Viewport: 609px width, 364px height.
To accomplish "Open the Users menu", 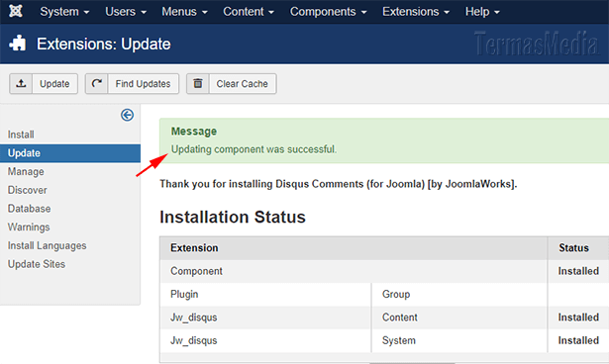I will tap(126, 12).
